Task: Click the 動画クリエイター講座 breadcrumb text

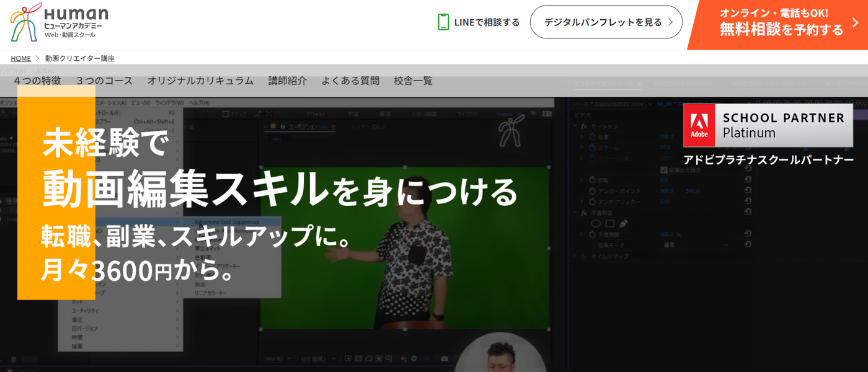Action: (x=79, y=58)
